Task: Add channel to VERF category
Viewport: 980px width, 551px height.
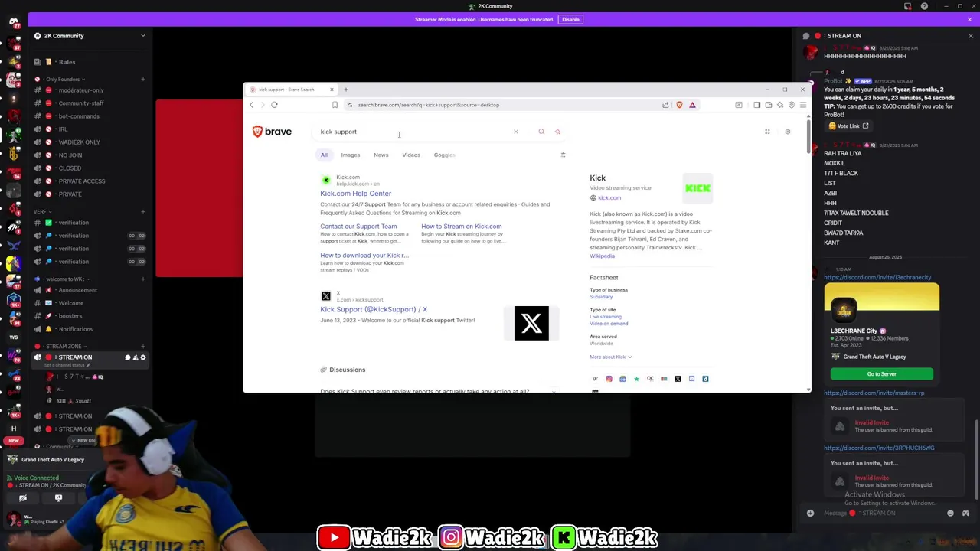Action: [x=142, y=212]
